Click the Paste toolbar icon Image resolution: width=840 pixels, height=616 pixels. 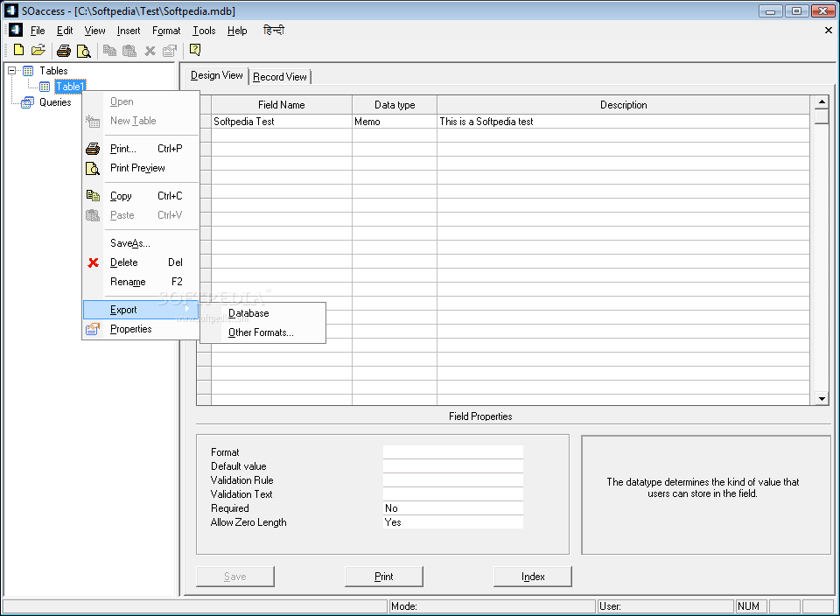pos(129,51)
